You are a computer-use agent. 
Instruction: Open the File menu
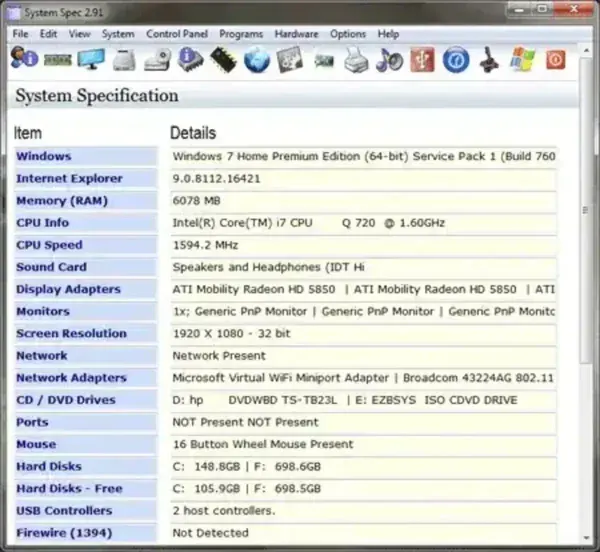(x=20, y=34)
